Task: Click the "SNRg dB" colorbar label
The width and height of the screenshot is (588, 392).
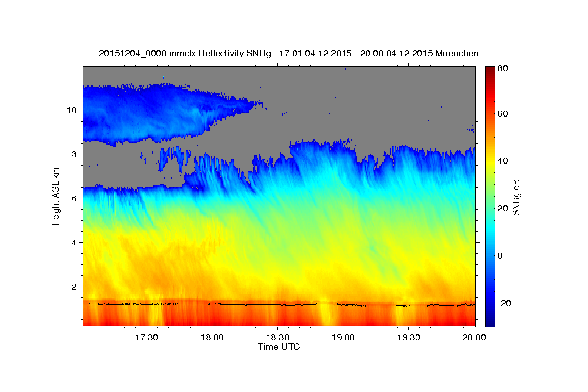Action: click(x=516, y=198)
